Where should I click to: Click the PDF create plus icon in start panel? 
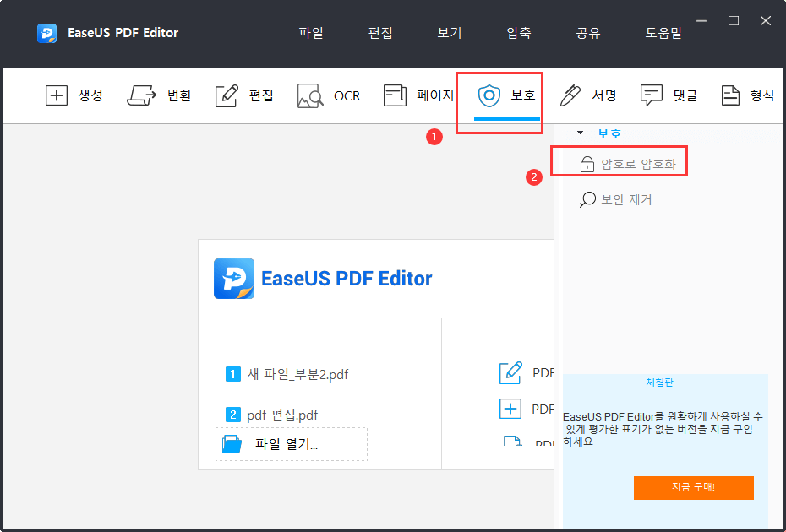pyautogui.click(x=510, y=409)
